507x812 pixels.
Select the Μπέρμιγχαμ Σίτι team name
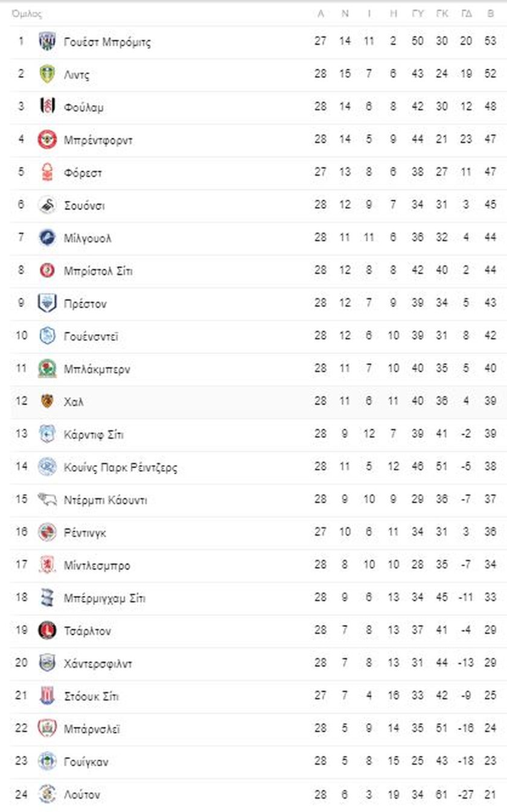pyautogui.click(x=104, y=598)
